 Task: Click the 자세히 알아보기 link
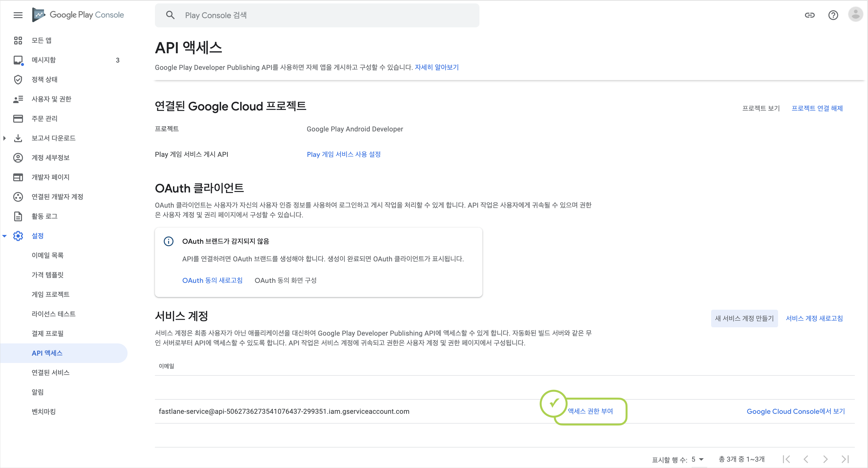coord(437,67)
